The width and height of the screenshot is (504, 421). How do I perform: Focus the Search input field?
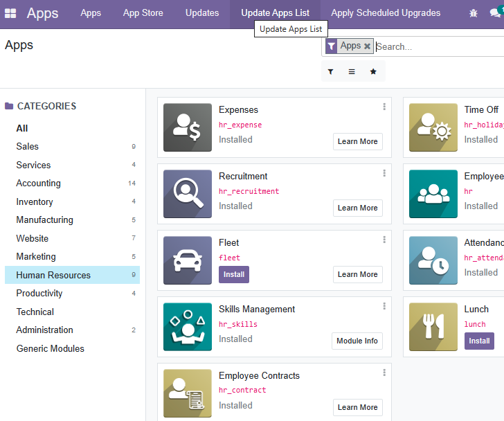click(440, 47)
